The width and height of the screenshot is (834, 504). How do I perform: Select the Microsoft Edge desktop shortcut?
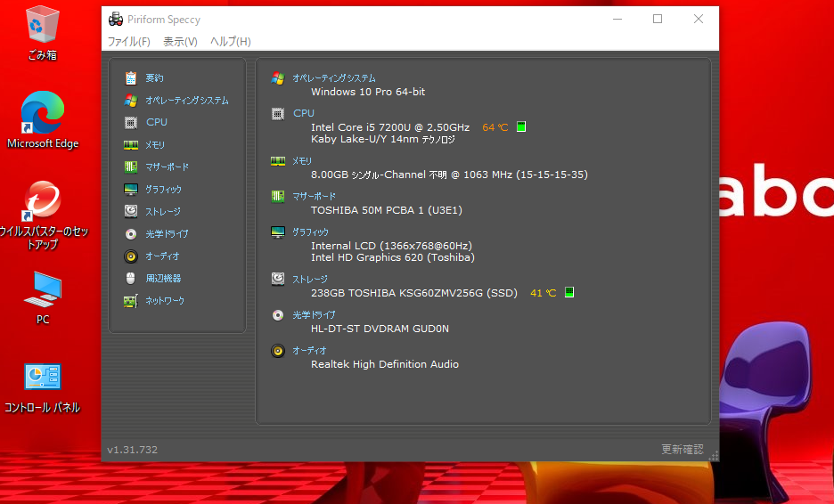click(43, 120)
